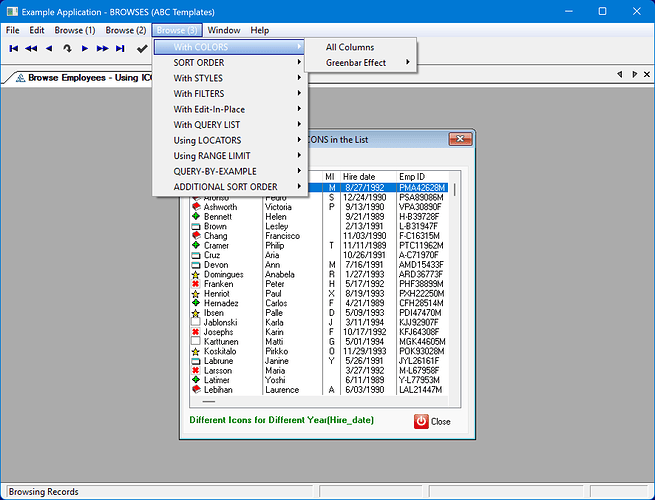Expand the With FILTERS submenu
Viewport: 655px width, 500px height.
(x=229, y=94)
